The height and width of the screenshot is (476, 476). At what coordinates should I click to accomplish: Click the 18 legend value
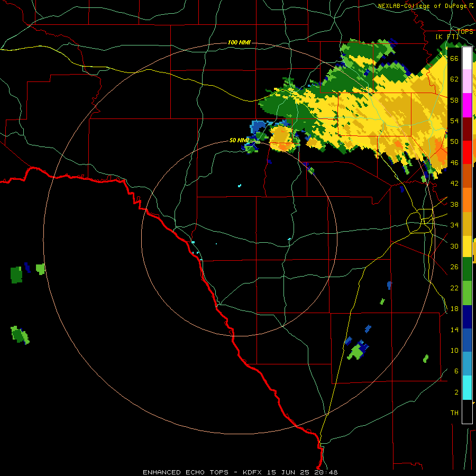[454, 309]
